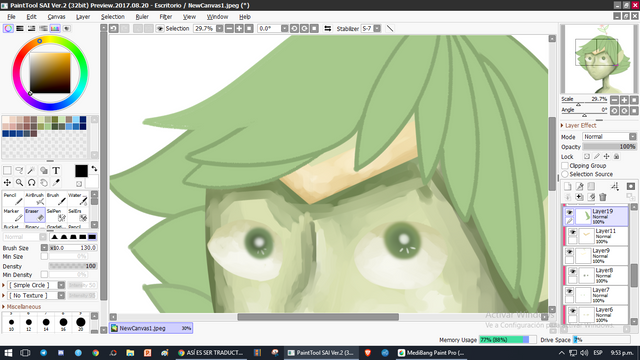The height and width of the screenshot is (360, 640).
Task: Choose the AirBrush tool
Action: click(x=35, y=199)
